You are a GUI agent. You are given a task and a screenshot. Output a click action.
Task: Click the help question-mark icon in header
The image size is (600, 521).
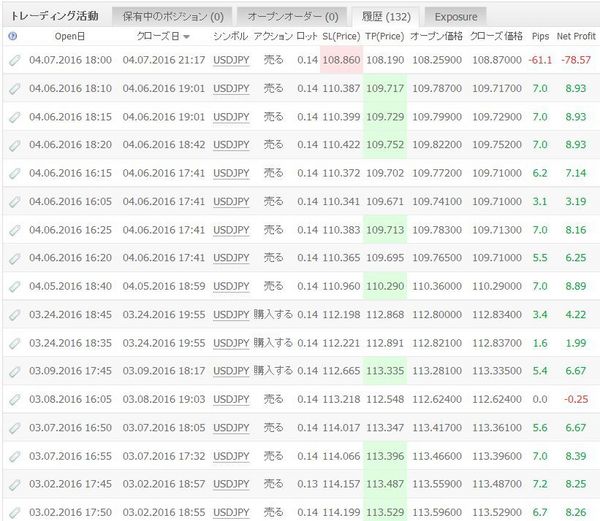pos(13,37)
